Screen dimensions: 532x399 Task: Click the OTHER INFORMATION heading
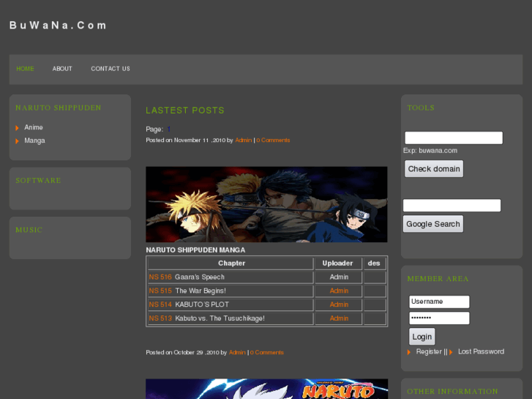pos(453,392)
